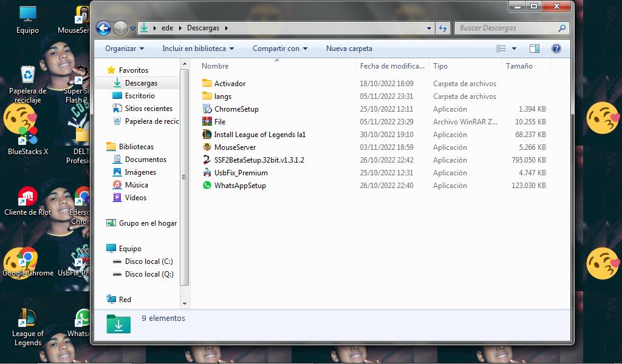Sort files by the Tamaño column header
This screenshot has width=622, height=364.
pyautogui.click(x=519, y=66)
